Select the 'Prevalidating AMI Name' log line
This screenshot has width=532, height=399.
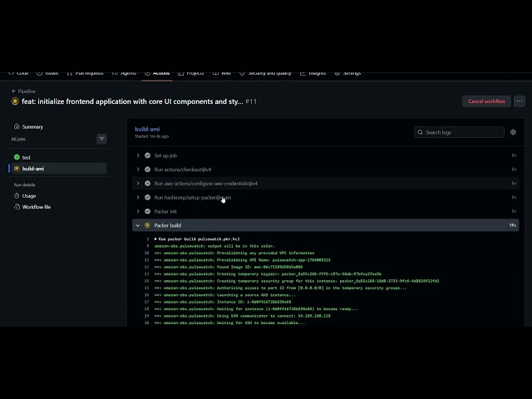coord(242,260)
